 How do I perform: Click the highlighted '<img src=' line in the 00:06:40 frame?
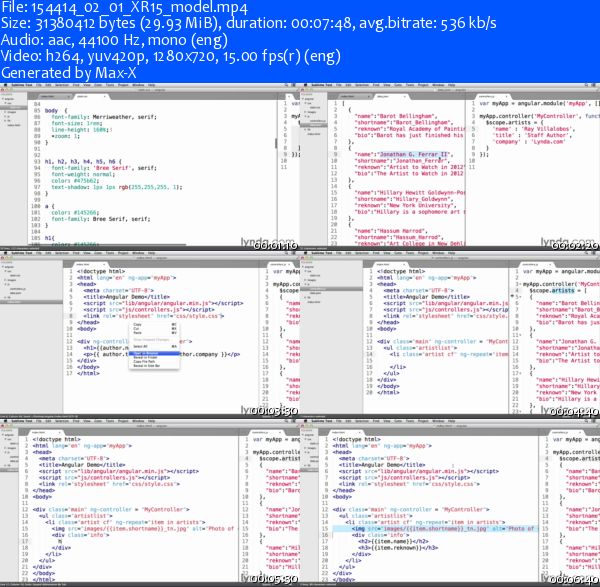coord(434,528)
